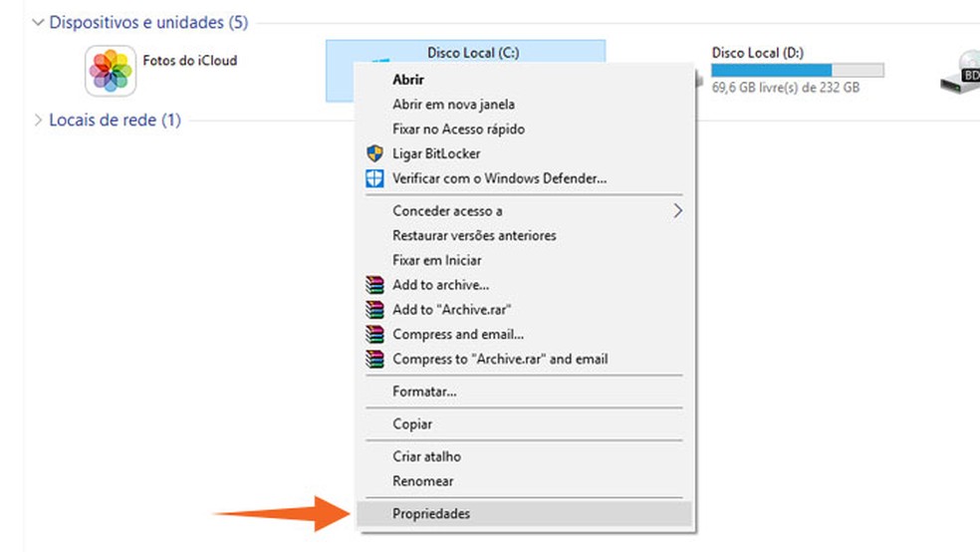
Task: Click the Fotos do iCloud icon
Action: coord(110,71)
